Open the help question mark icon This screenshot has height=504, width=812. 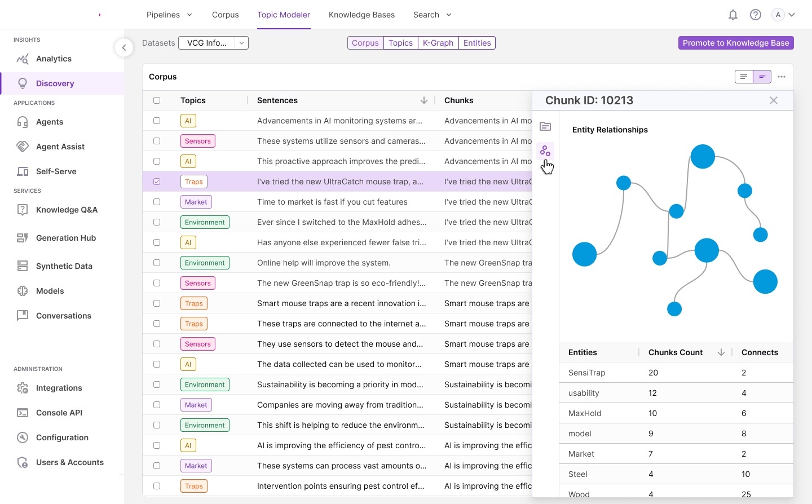click(756, 15)
